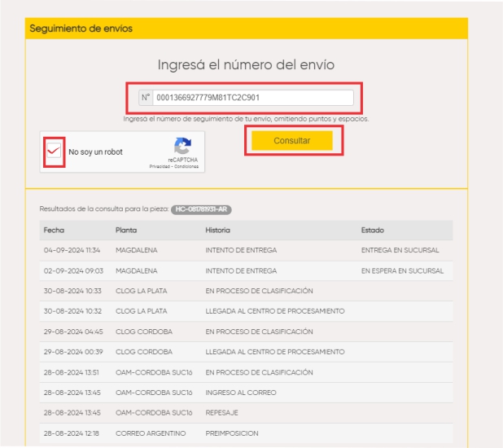Click the Planta column header
The height and width of the screenshot is (448, 503).
tap(126, 231)
